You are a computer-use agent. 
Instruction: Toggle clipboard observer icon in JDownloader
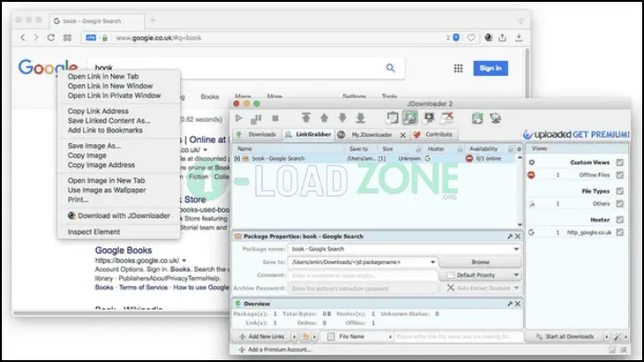click(x=392, y=118)
